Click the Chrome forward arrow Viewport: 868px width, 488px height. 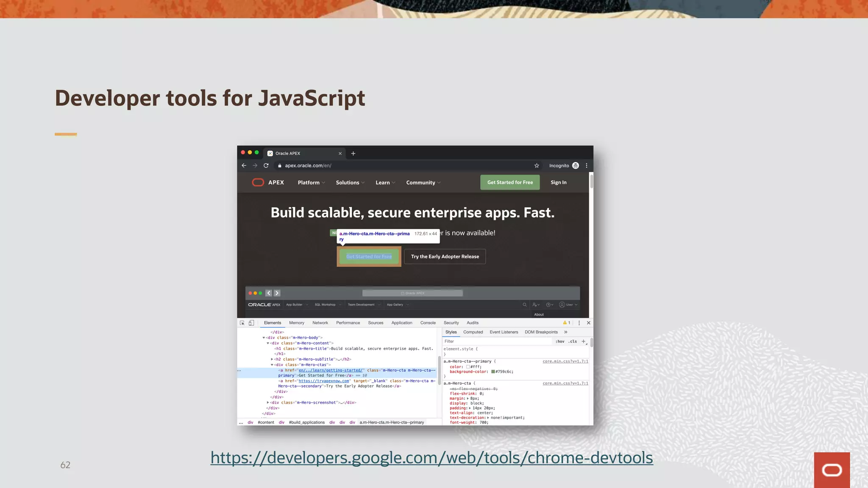(x=255, y=166)
